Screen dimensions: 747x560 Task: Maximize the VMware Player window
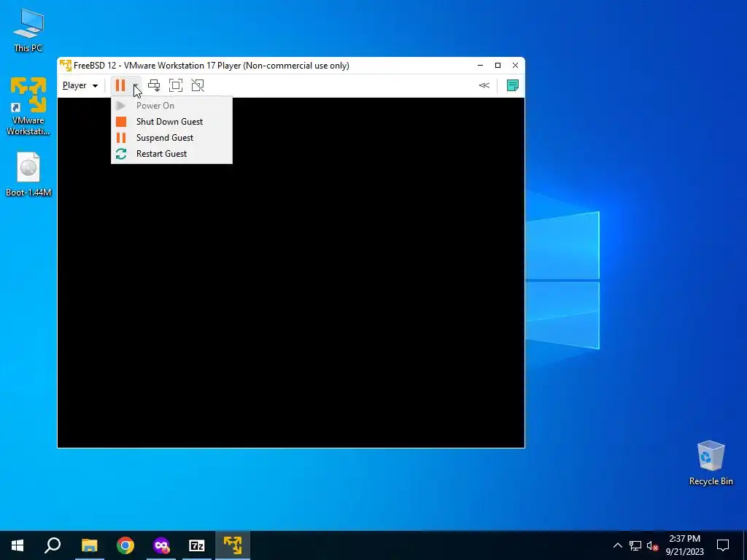pos(498,65)
